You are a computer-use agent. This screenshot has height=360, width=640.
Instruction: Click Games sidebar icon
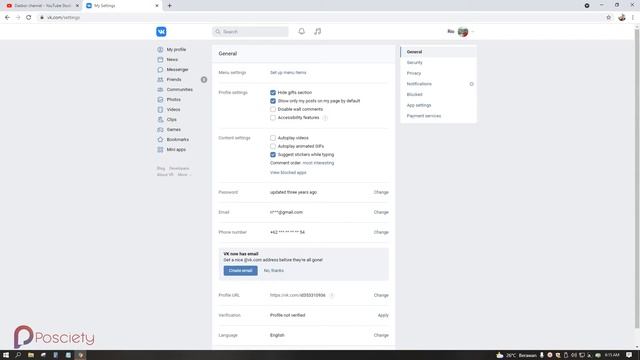click(x=160, y=129)
